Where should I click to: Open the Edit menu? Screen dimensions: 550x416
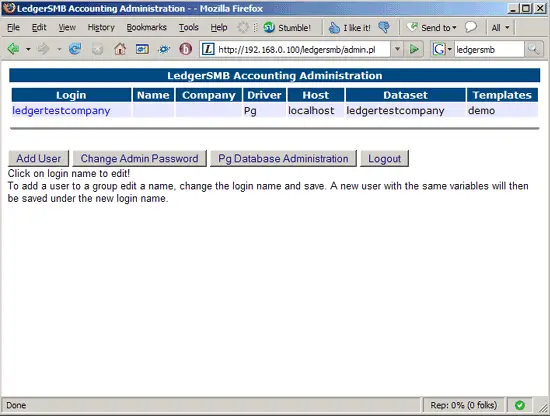pos(39,27)
